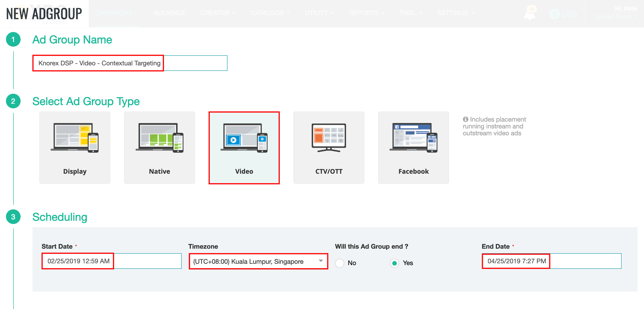Select the Facebook ad group type

(x=414, y=147)
